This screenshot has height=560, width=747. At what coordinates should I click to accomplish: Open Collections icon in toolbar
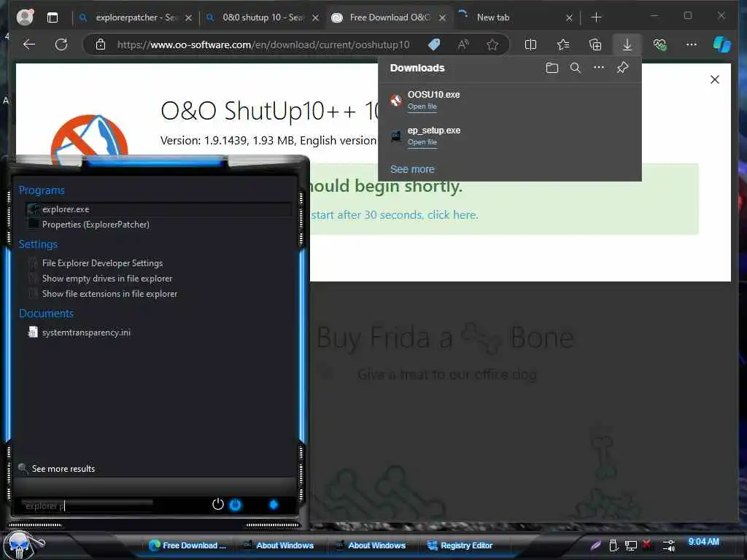(x=595, y=44)
